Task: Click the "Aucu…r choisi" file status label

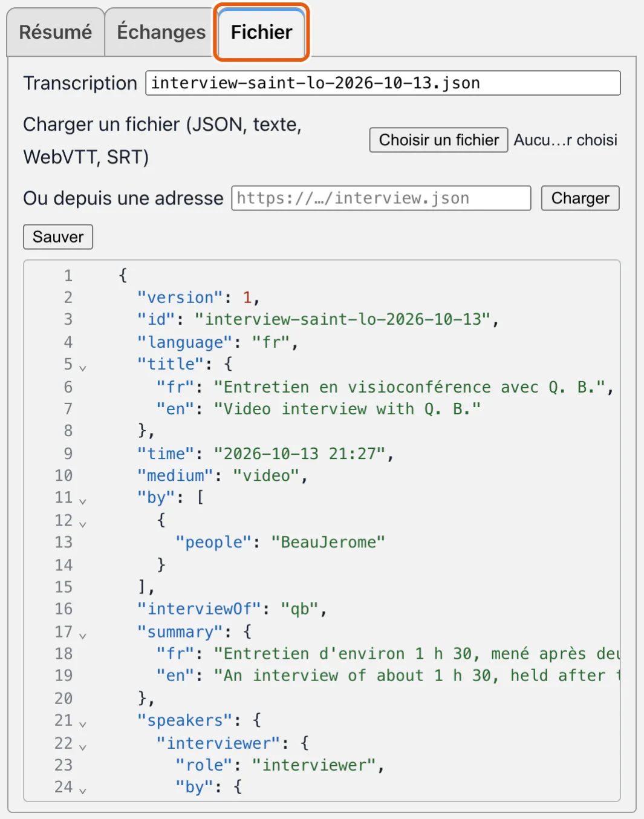Action: pyautogui.click(x=565, y=140)
